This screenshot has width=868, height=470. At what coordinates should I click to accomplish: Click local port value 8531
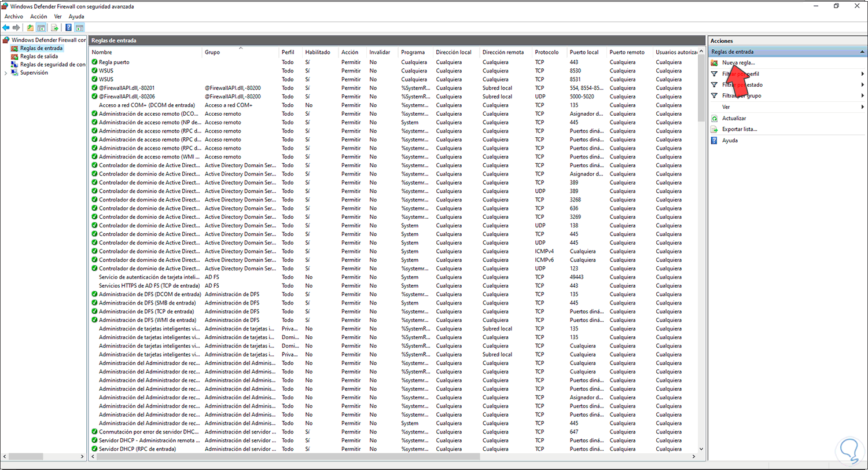576,79
